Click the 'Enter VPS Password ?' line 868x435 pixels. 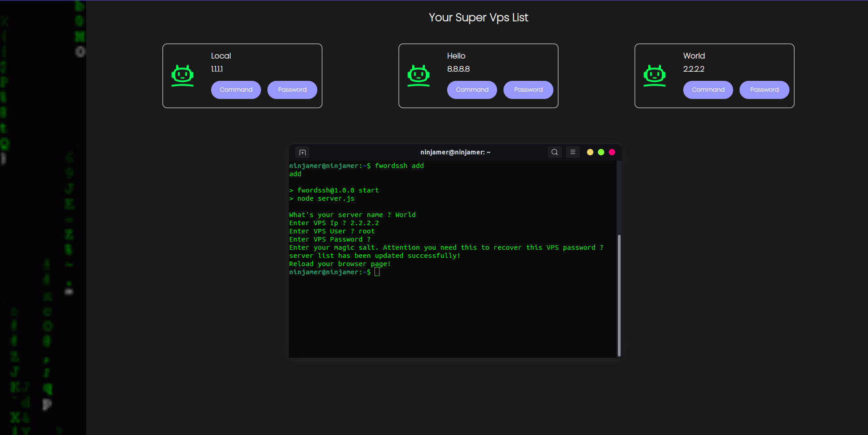click(330, 239)
